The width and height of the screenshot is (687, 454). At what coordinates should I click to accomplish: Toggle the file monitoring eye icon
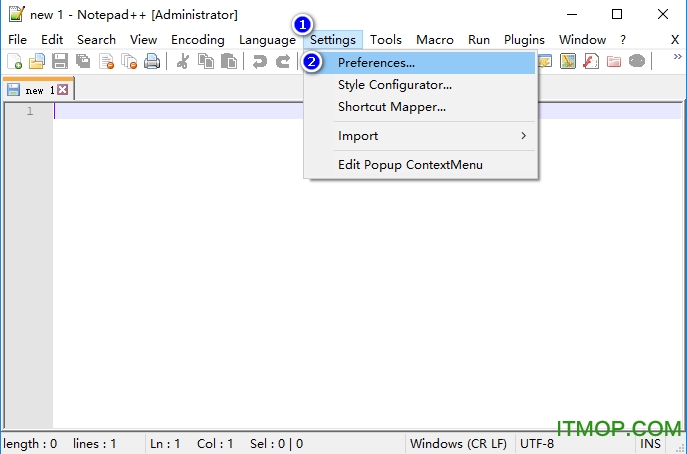click(x=637, y=61)
